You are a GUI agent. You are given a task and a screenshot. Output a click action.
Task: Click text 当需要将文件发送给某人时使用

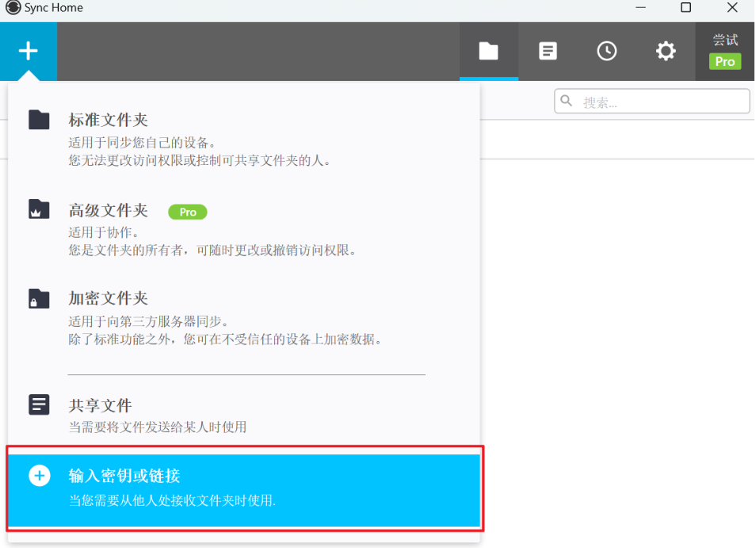(158, 427)
